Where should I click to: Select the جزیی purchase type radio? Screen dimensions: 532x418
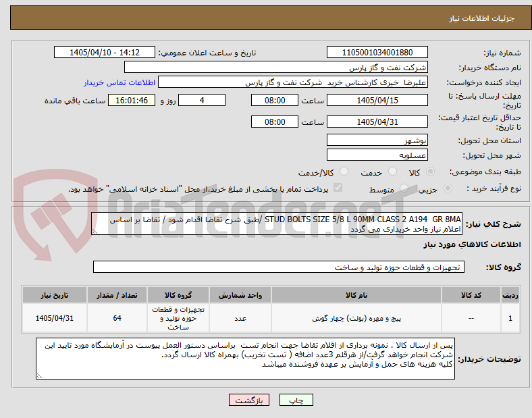tap(448, 188)
